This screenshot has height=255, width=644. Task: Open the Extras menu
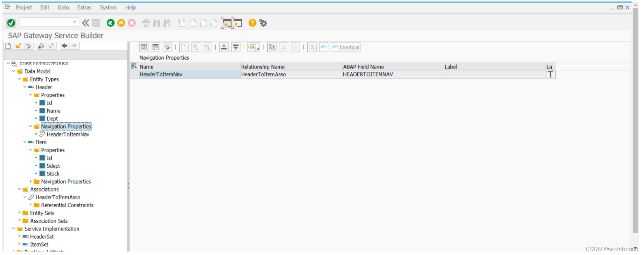[x=84, y=7]
